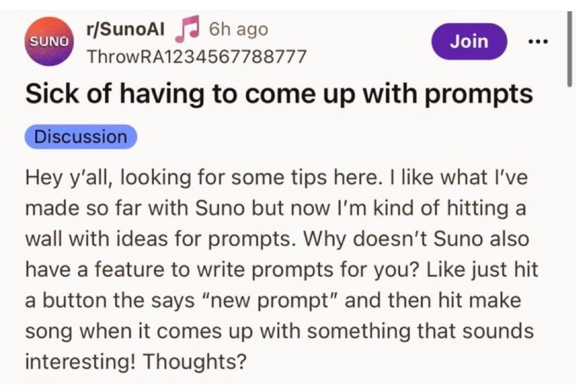Click the Suno subreddit avatar icon

(48, 41)
